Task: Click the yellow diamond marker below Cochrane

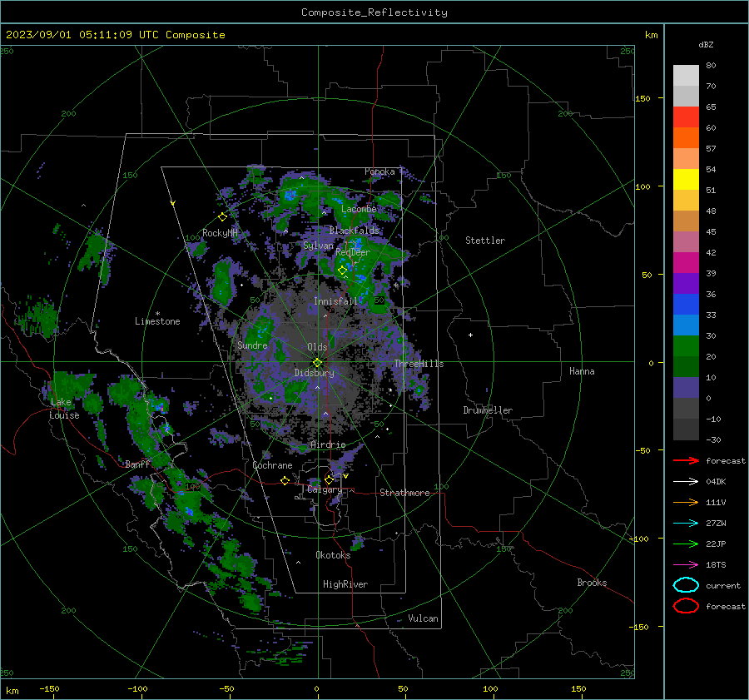Action: tap(285, 480)
